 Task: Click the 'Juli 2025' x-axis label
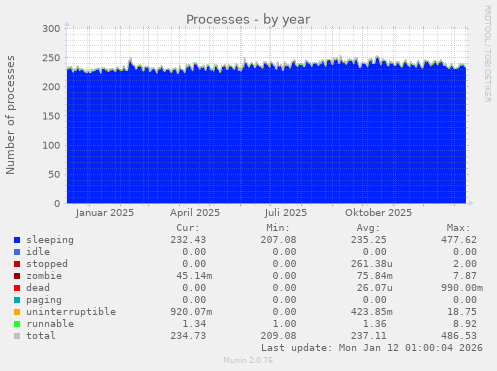[286, 213]
